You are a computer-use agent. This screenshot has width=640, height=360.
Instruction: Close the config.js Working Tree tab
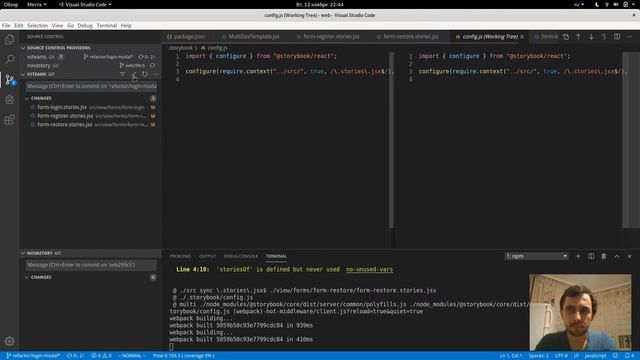pos(522,37)
